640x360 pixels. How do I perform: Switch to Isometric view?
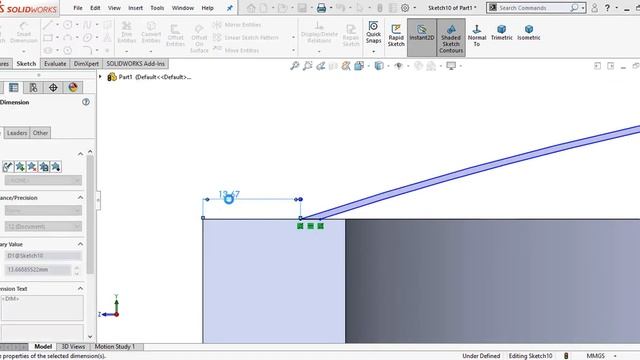(x=529, y=33)
